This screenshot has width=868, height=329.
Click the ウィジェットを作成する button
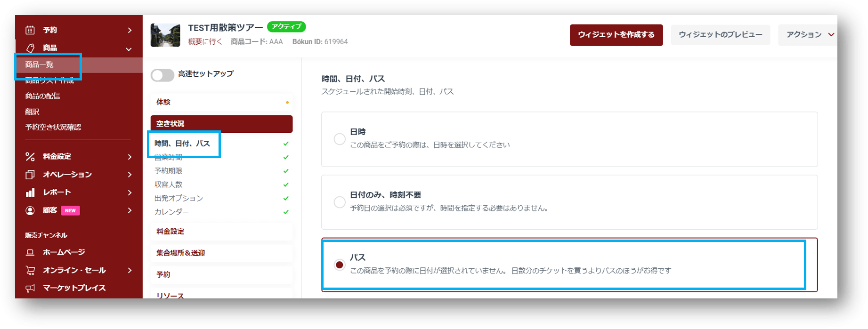pos(616,35)
